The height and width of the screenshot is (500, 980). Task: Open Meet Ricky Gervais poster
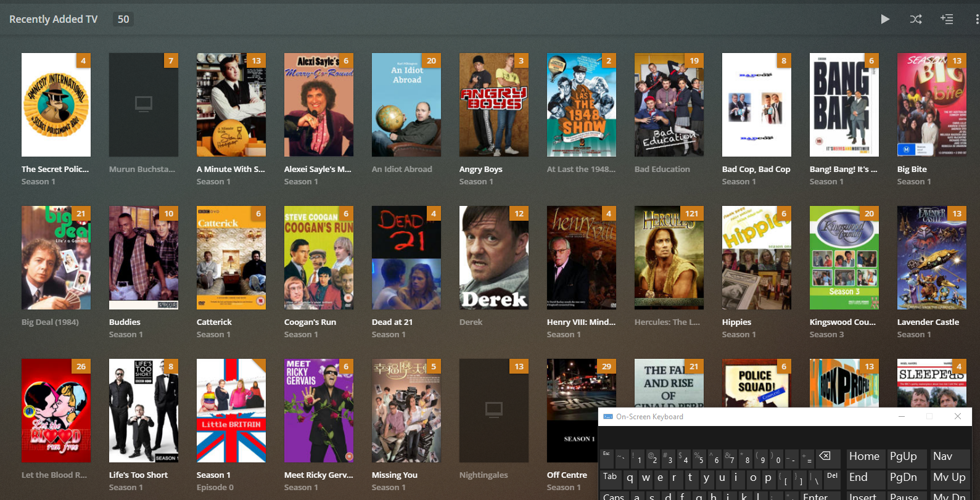tap(319, 411)
